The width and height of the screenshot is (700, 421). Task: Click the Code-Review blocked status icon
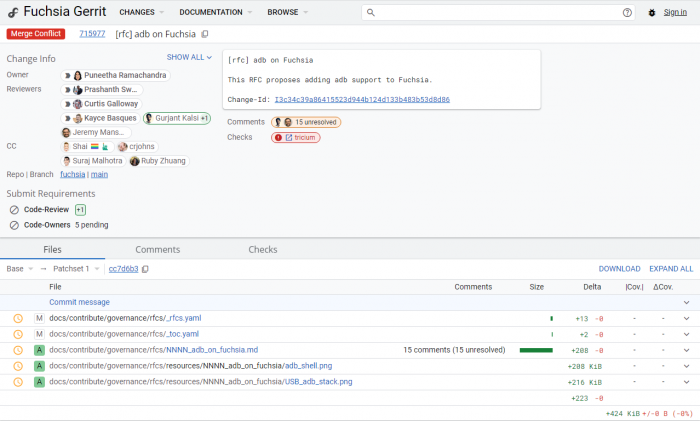point(14,210)
